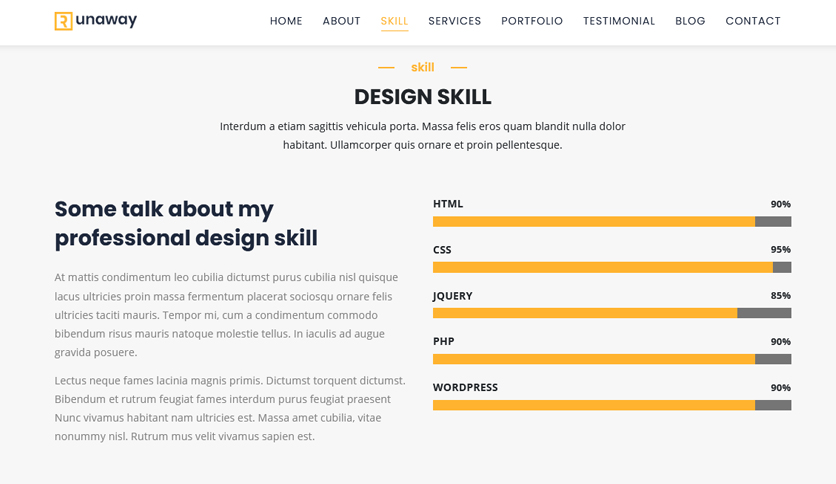836x484 pixels.
Task: Click the jQuery progress bar
Action: tap(612, 313)
